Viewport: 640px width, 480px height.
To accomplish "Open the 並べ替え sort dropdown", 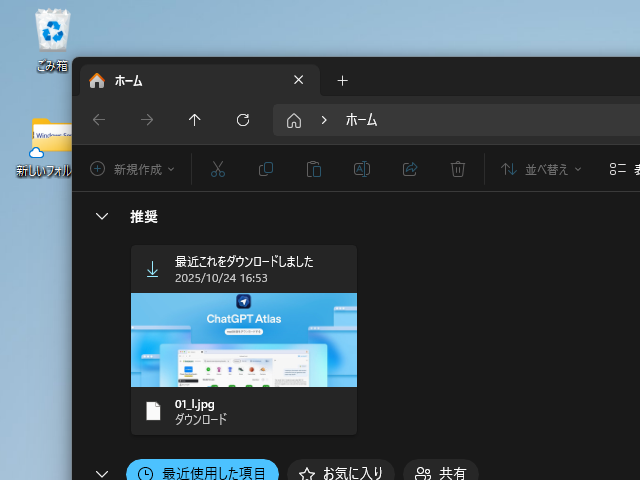I will pyautogui.click(x=541, y=169).
